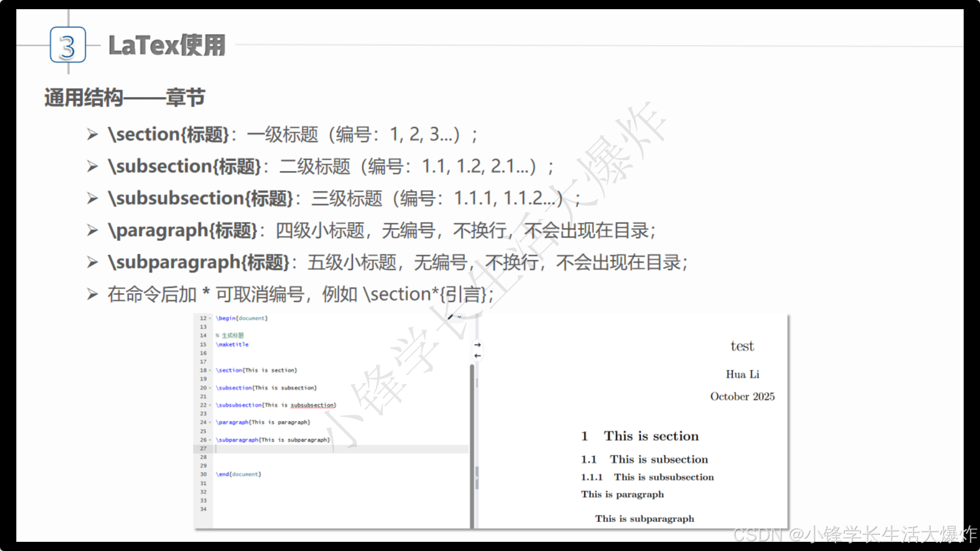Viewport: 980px width, 551px height.
Task: Collapse the fold arrow at line 18
Action: coord(210,370)
